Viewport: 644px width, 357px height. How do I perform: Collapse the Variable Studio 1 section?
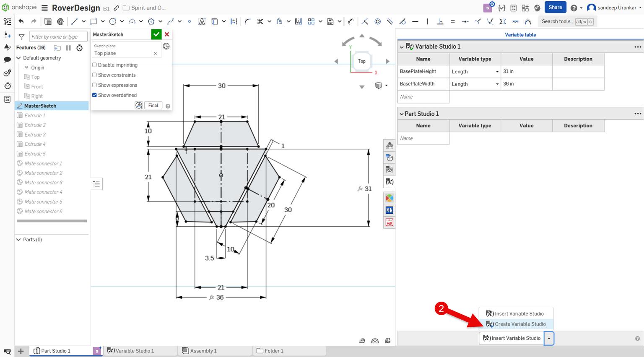coord(401,47)
